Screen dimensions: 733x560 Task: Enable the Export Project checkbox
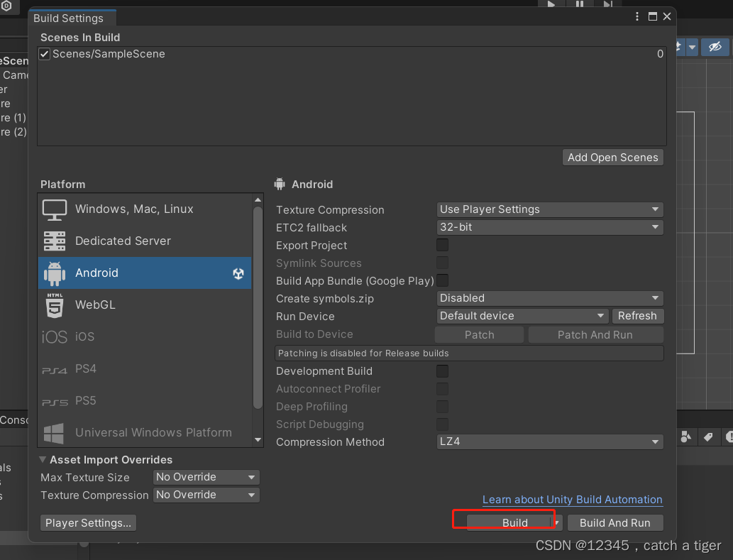coord(442,246)
